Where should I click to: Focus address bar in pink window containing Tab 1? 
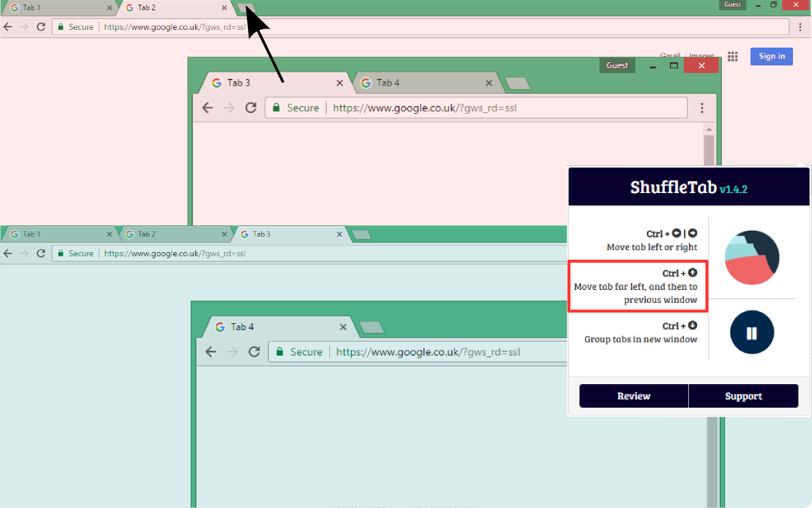421,27
